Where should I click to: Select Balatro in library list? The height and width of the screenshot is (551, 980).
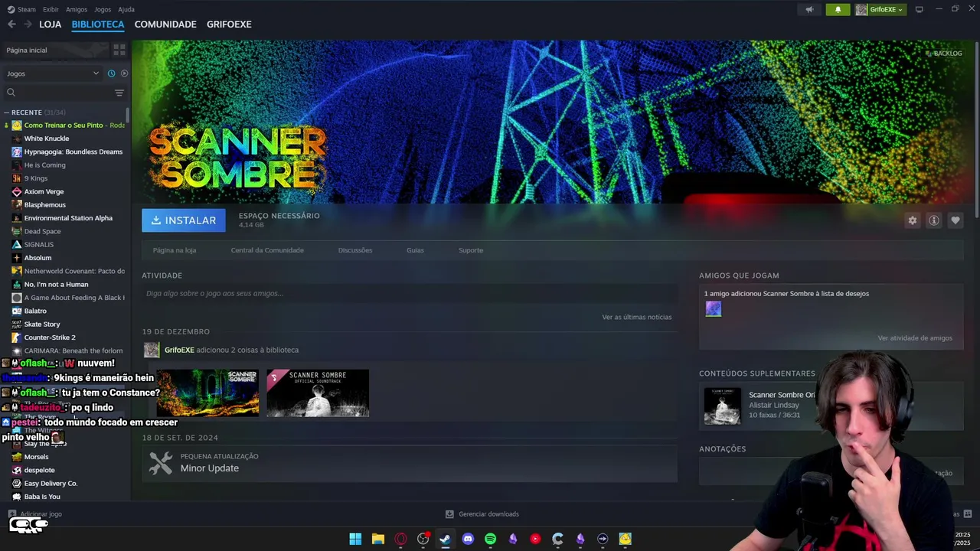click(35, 311)
